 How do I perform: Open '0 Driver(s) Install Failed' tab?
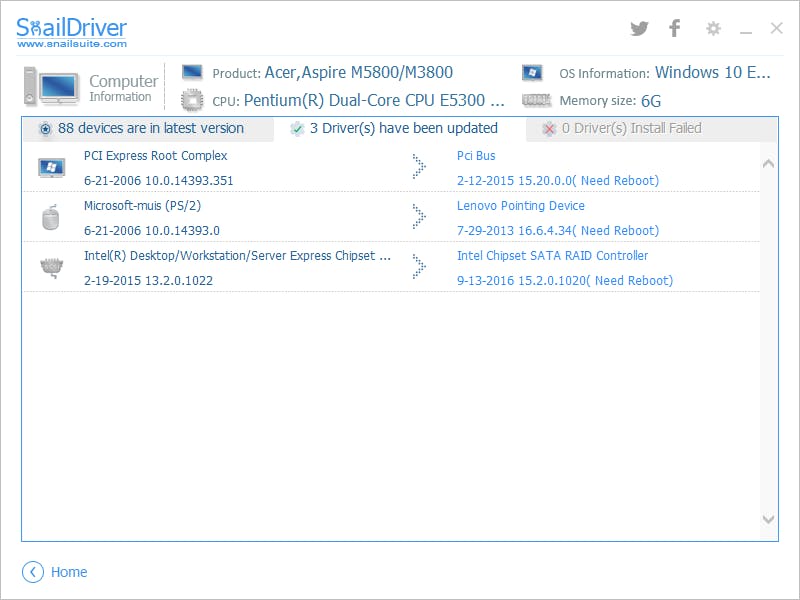point(652,129)
